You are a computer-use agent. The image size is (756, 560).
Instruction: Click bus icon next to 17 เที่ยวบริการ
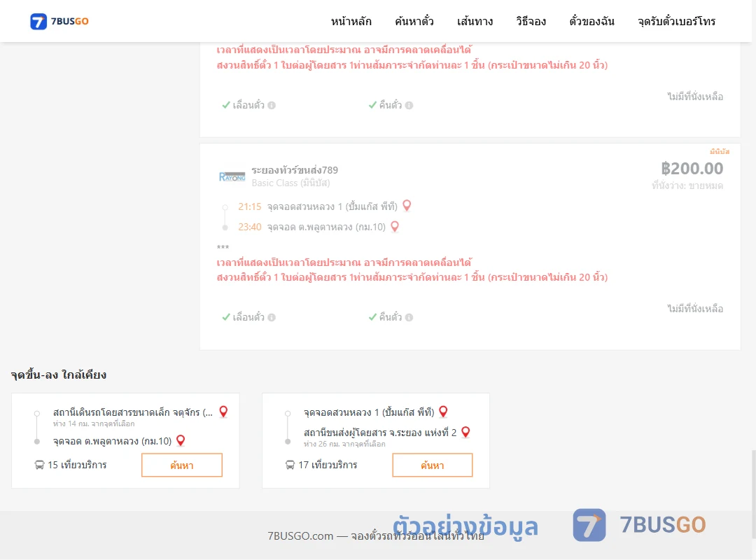[290, 465]
